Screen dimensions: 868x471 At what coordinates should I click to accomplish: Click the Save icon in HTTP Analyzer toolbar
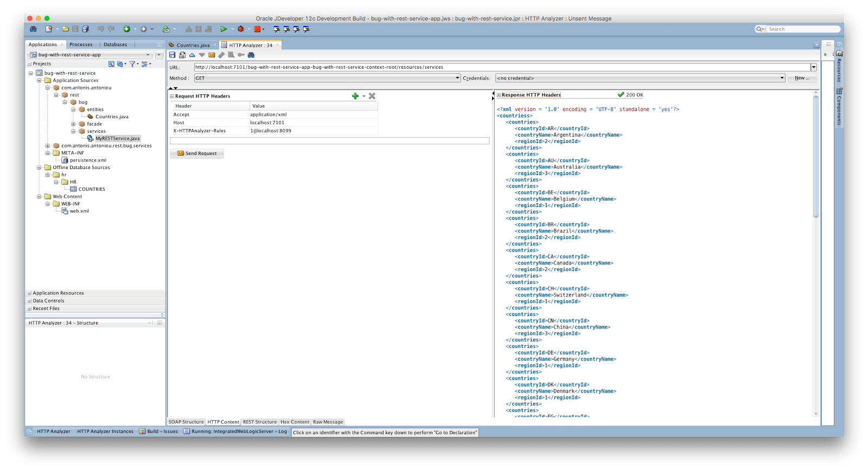(173, 55)
